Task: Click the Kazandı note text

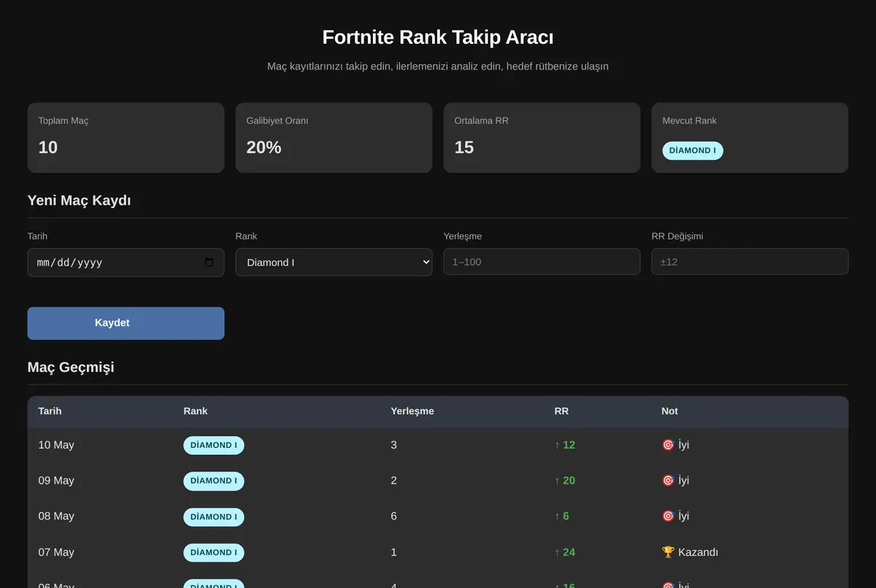Action: [x=698, y=552]
